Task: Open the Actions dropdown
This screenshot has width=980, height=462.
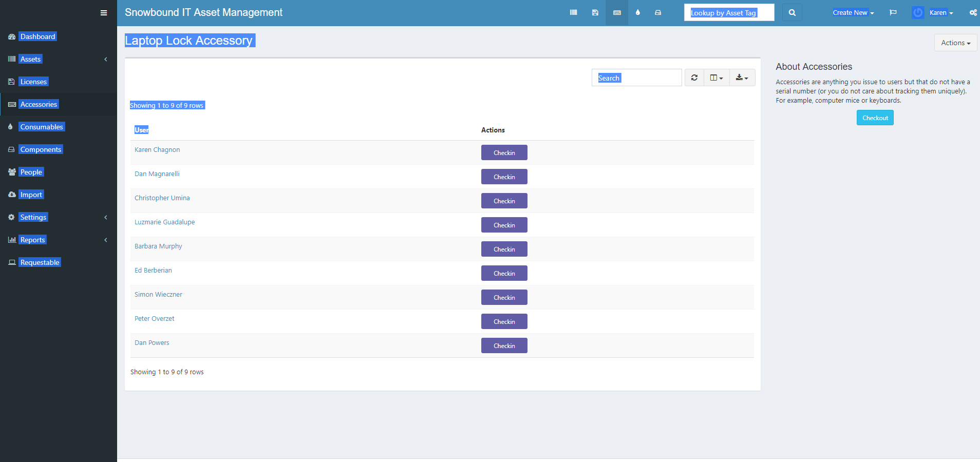Action: coord(955,43)
